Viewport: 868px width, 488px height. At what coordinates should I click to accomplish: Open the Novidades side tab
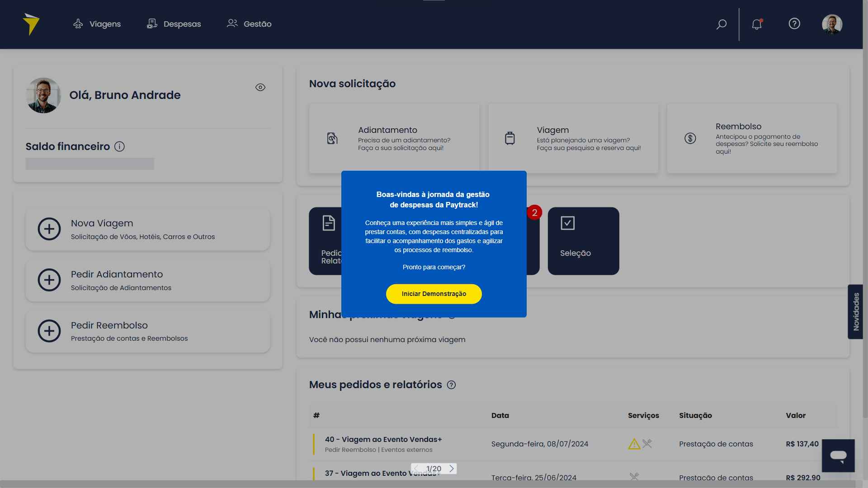point(855,312)
